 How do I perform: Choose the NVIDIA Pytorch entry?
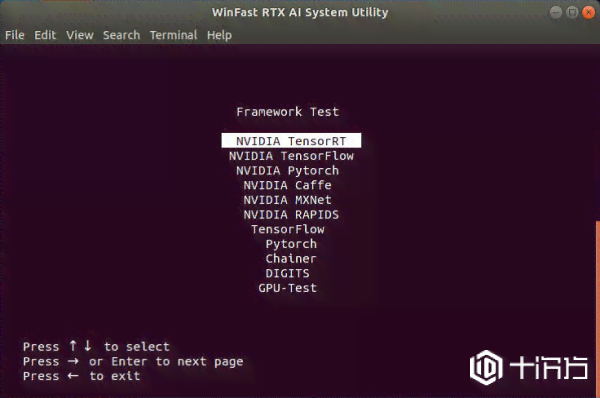(x=287, y=170)
